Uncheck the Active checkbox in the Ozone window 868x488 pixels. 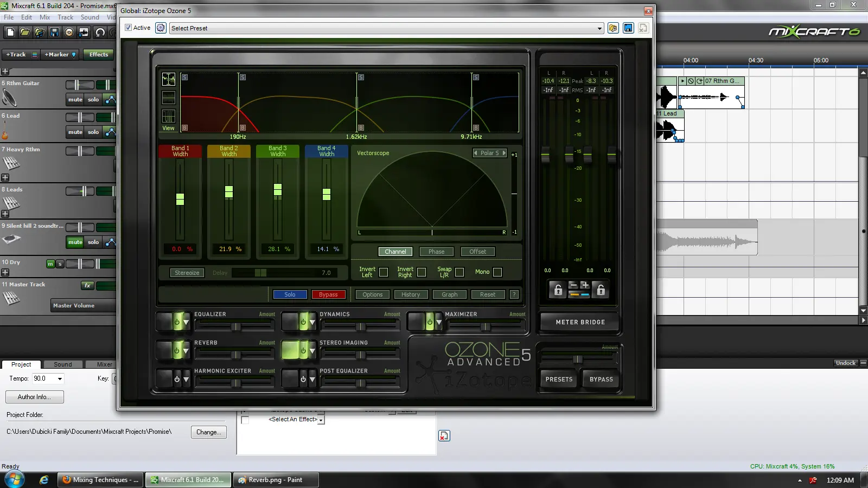[x=128, y=28]
